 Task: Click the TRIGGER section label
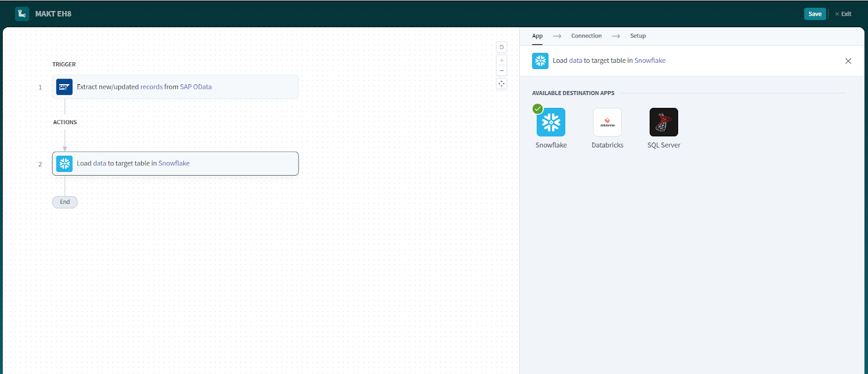(64, 65)
